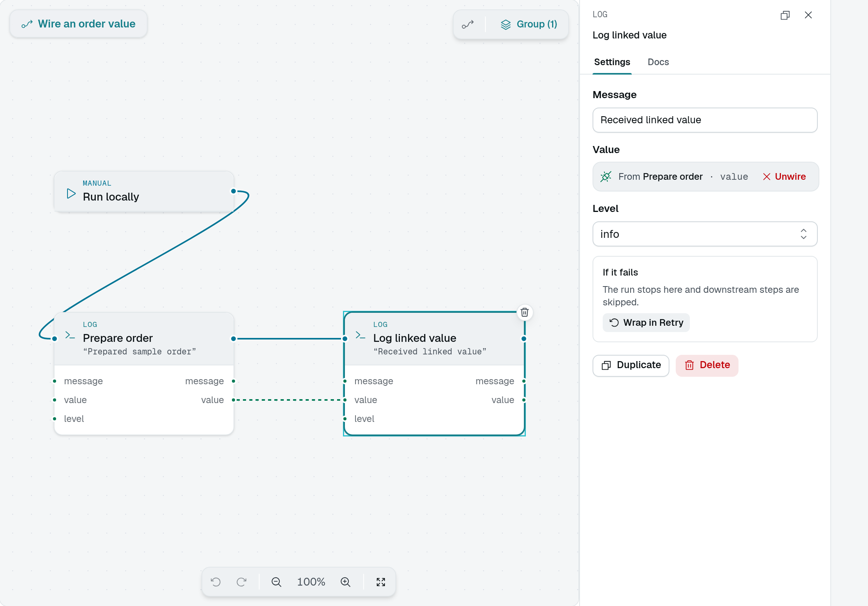Click the value output row on the Prepare order node
Viewport: 868px width, 606px height.
click(x=212, y=400)
